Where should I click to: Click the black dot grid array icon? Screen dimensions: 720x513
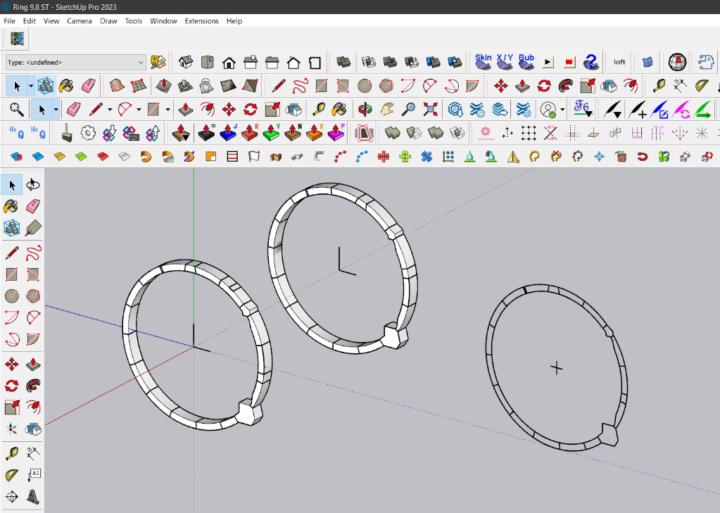click(x=529, y=133)
